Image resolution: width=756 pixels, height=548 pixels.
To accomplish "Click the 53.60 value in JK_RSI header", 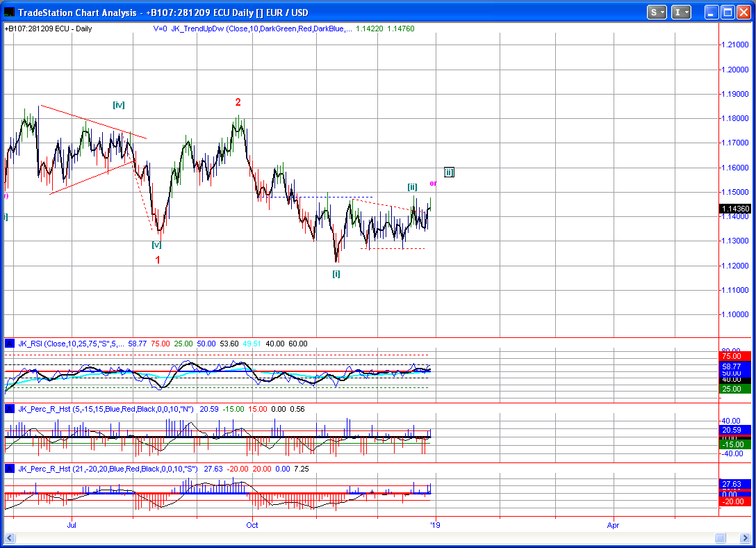I will [229, 344].
